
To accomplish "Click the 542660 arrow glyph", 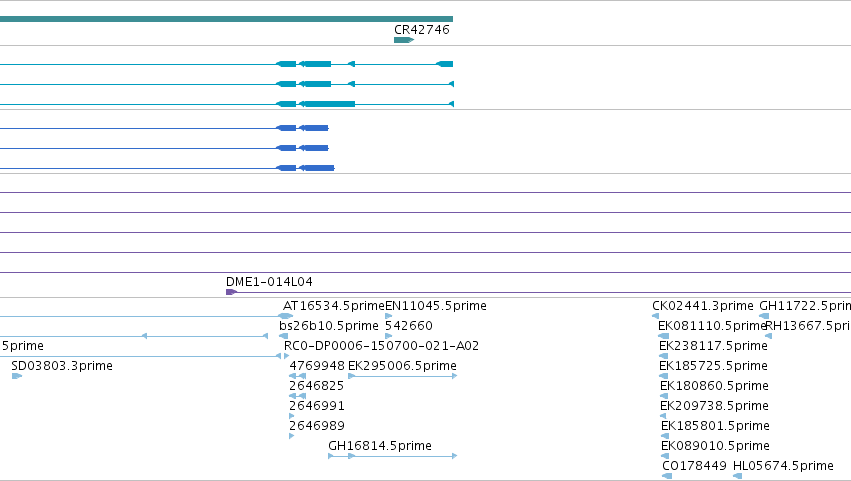I will tap(389, 336).
